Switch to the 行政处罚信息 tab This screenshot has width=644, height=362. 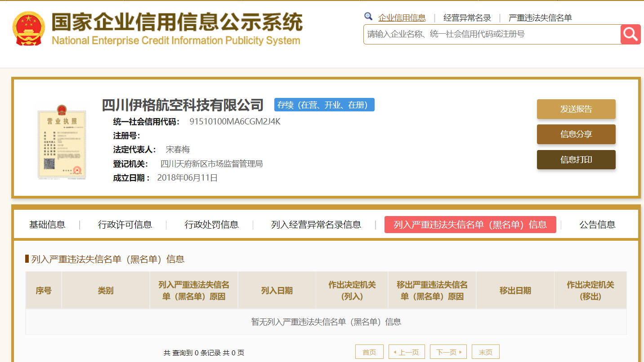click(212, 225)
